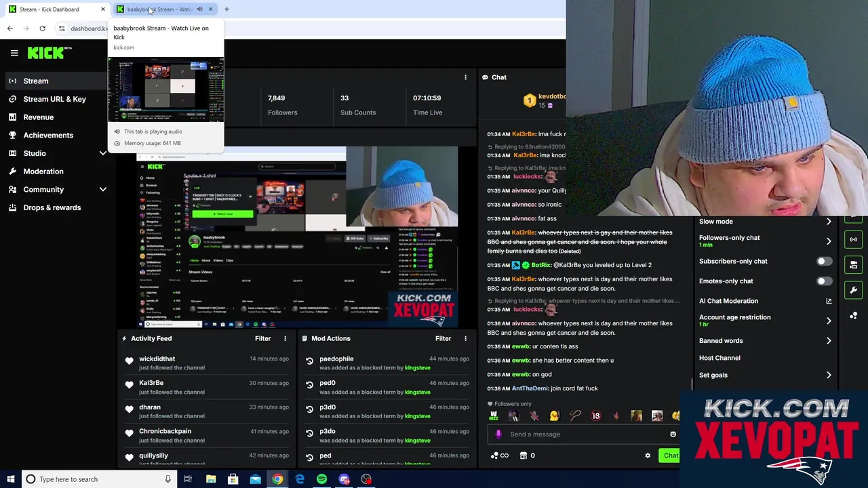Open Mod Actions three-dot options
This screenshot has width=868, height=488.
pos(465,338)
